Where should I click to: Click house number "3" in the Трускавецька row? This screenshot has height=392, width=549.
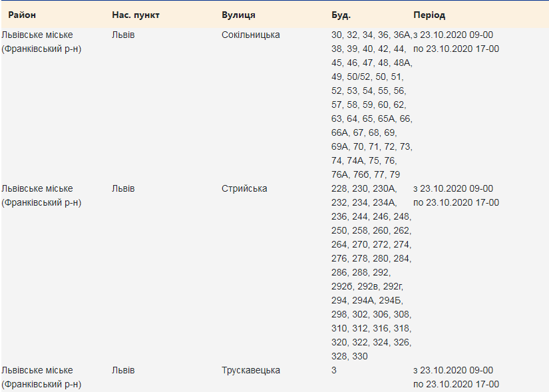[x=334, y=370]
